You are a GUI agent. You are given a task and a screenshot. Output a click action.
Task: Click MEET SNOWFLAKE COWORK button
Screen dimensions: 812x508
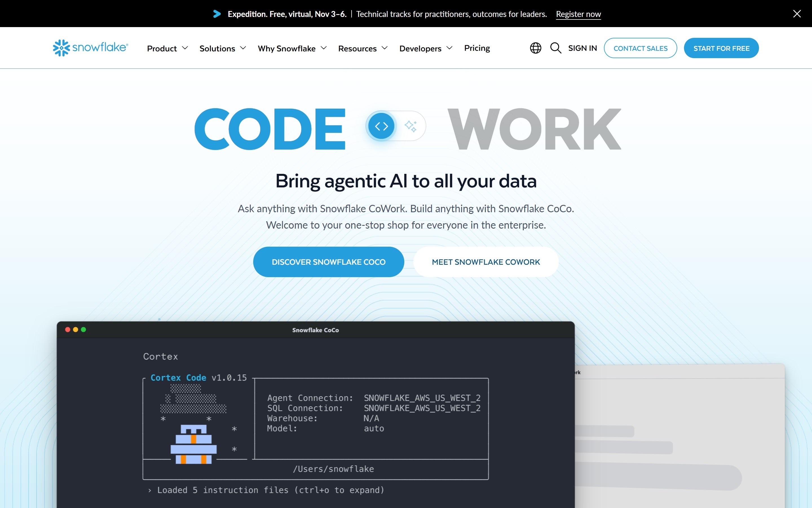point(486,262)
